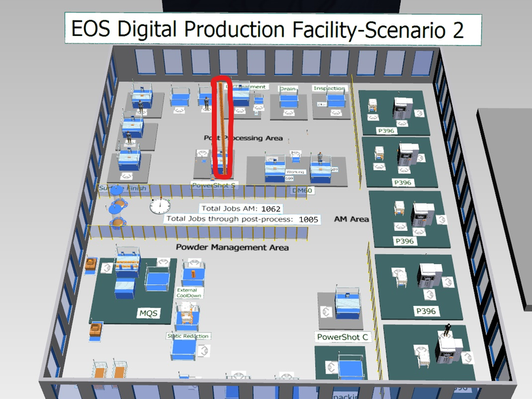Click the Drain label
The width and height of the screenshot is (532, 399).
click(288, 89)
